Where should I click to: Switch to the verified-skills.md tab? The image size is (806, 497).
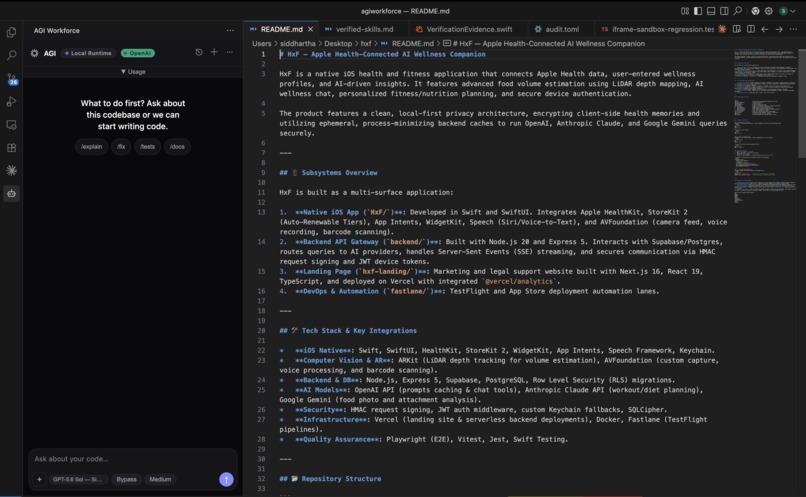[364, 29]
